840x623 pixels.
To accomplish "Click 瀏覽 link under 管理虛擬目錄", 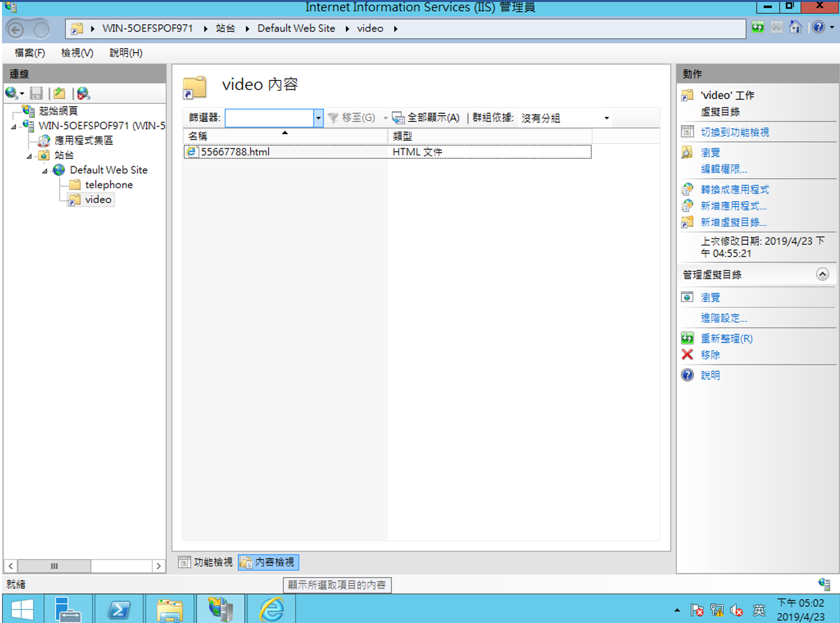I will [x=710, y=297].
